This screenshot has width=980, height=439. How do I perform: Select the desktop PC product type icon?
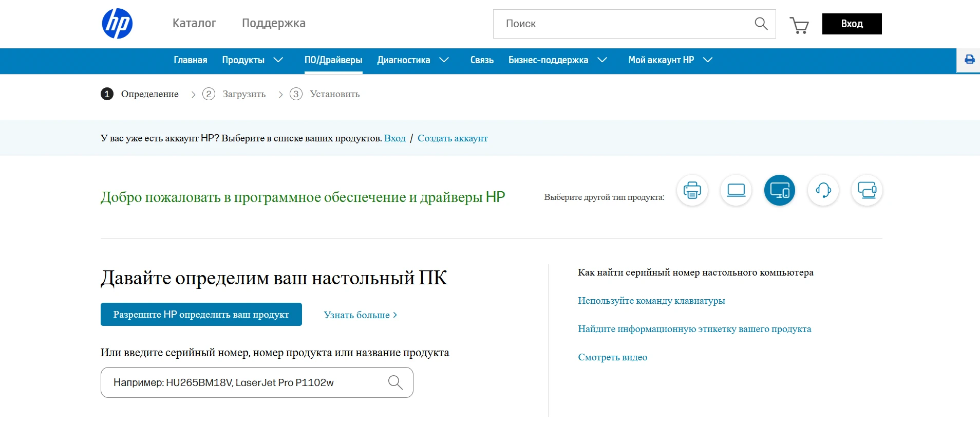pos(779,190)
